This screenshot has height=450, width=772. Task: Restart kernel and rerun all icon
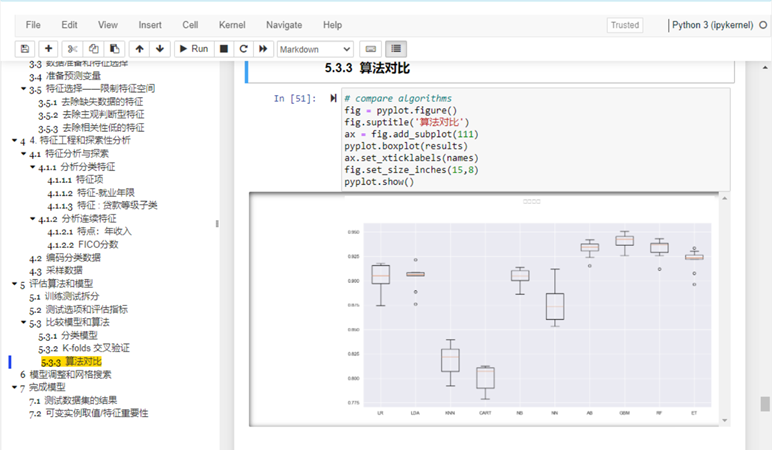coord(264,48)
